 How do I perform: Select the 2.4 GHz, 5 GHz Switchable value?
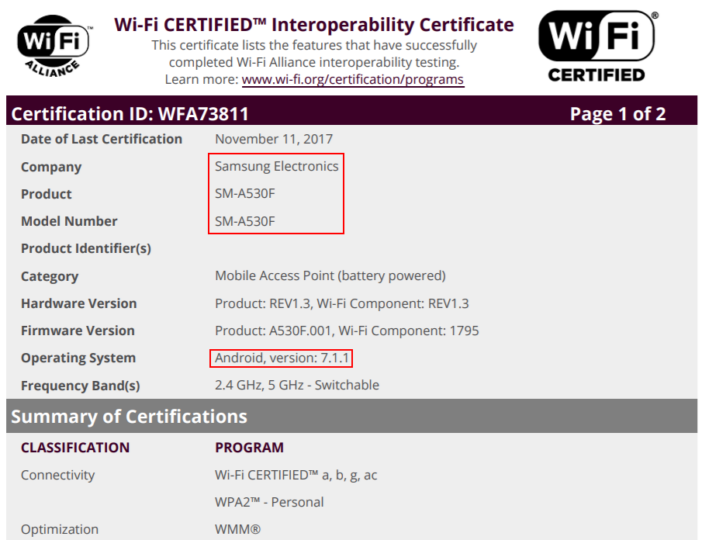297,385
